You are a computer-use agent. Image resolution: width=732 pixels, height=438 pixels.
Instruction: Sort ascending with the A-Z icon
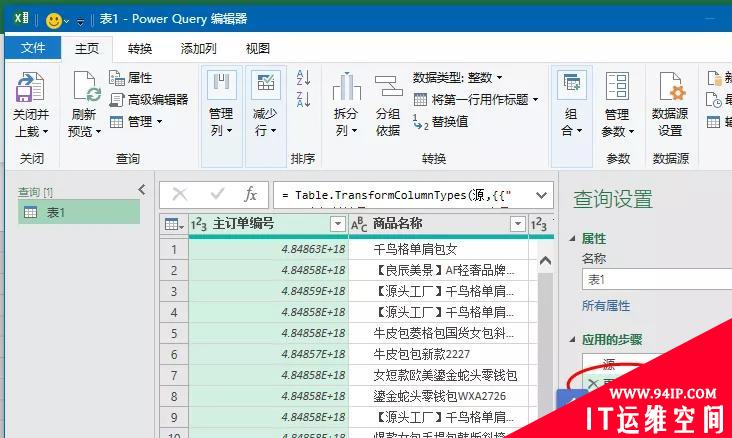click(x=303, y=78)
